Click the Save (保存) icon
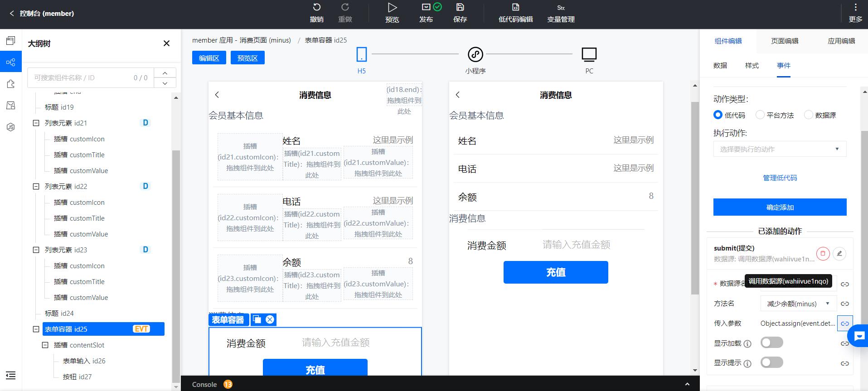This screenshot has width=868, height=391. tap(460, 7)
